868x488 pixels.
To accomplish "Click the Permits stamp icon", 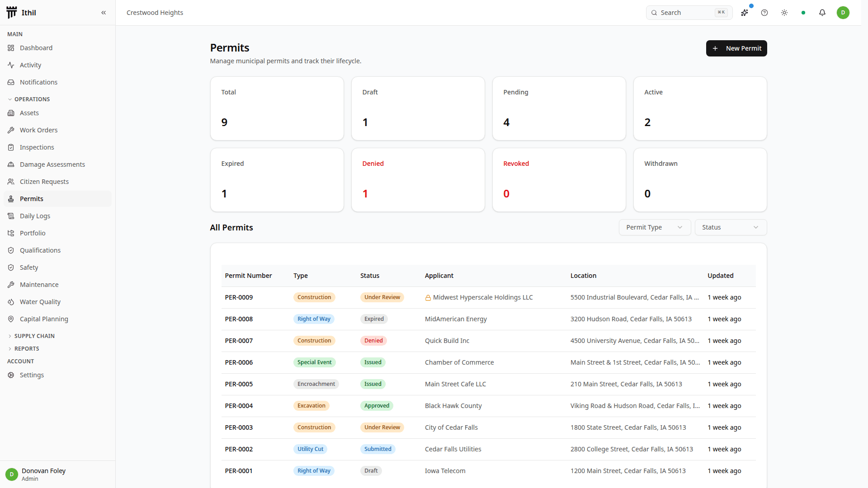I will point(11,199).
